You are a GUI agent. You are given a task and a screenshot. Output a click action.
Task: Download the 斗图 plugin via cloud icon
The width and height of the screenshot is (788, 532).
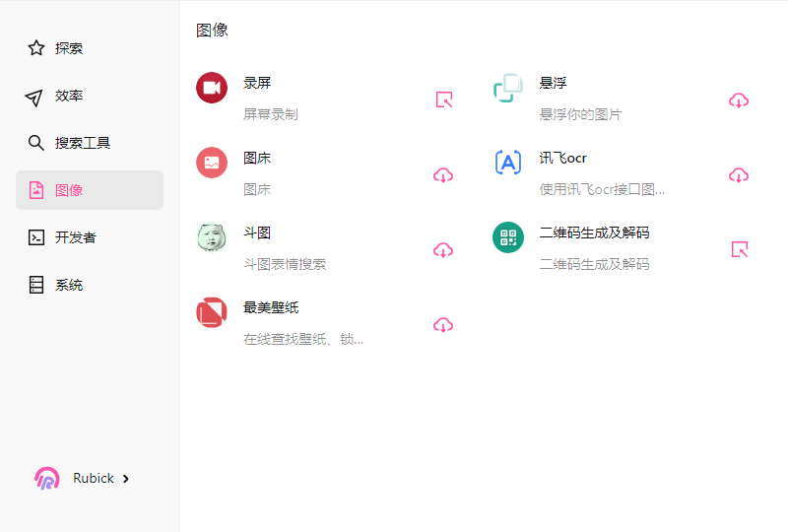443,250
